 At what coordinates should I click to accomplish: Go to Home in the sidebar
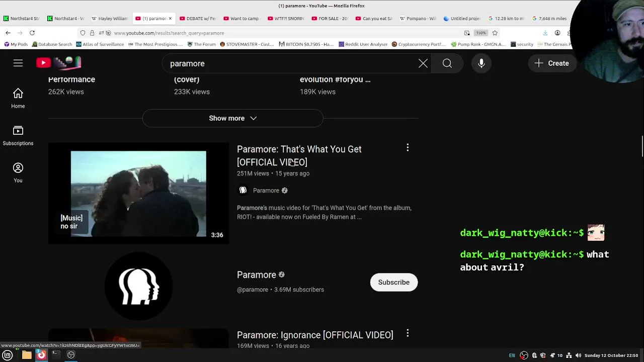18,99
